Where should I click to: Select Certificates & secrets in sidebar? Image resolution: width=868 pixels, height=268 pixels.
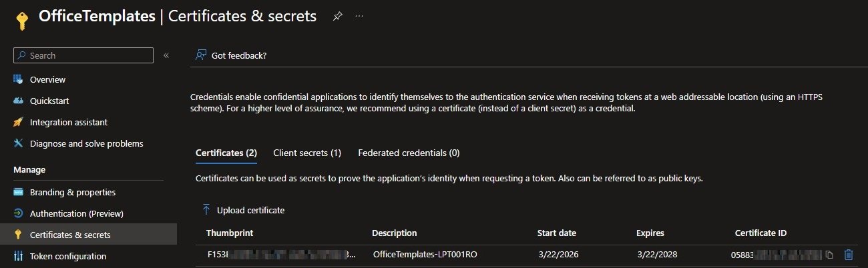[70, 235]
